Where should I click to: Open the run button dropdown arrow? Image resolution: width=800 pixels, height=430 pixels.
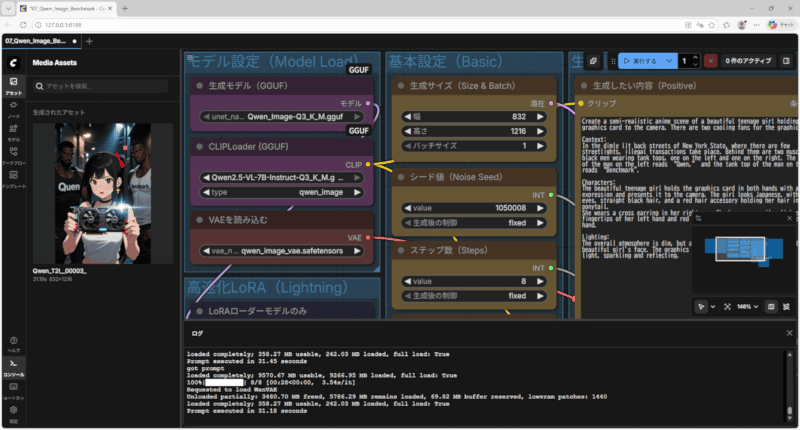pos(669,61)
